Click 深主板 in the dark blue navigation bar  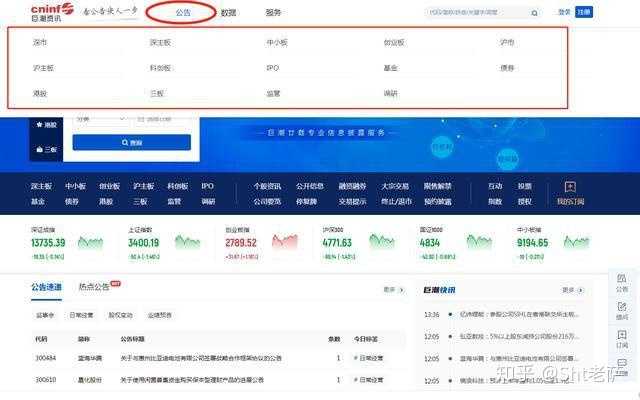(41, 186)
